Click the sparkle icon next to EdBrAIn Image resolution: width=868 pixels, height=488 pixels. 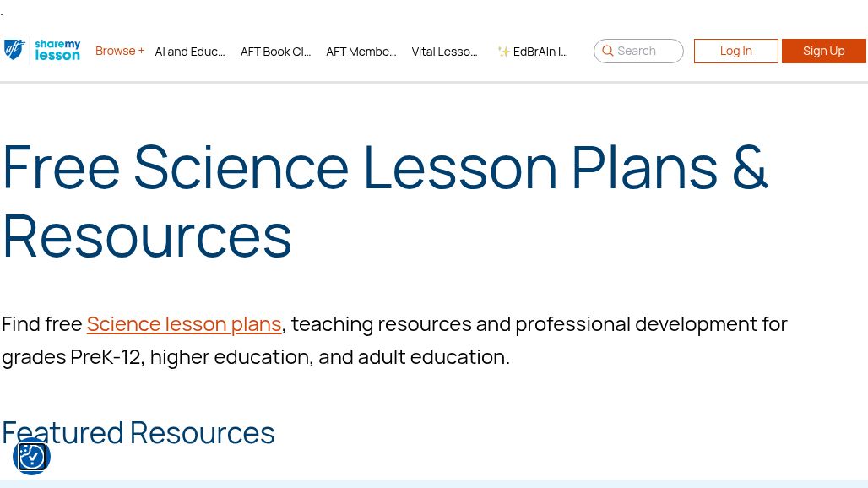tap(503, 51)
